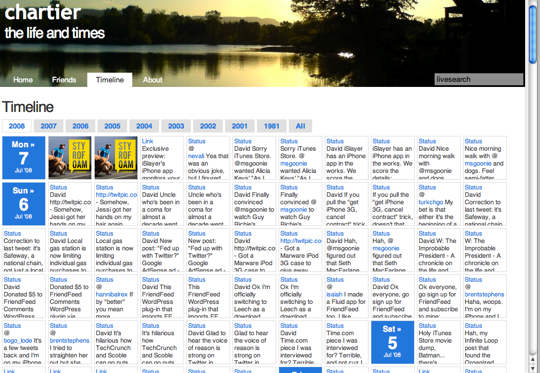Select the 2002 year filter
The image size is (540, 373).
click(208, 126)
